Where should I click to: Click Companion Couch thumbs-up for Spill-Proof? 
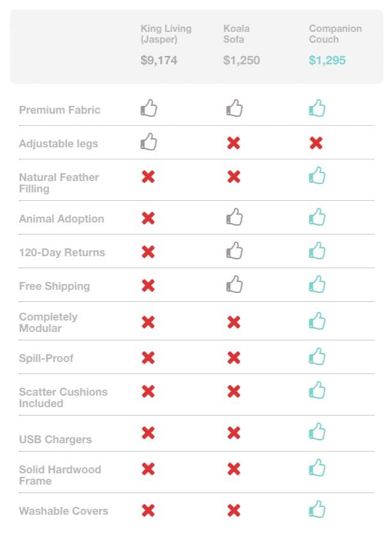(x=317, y=356)
